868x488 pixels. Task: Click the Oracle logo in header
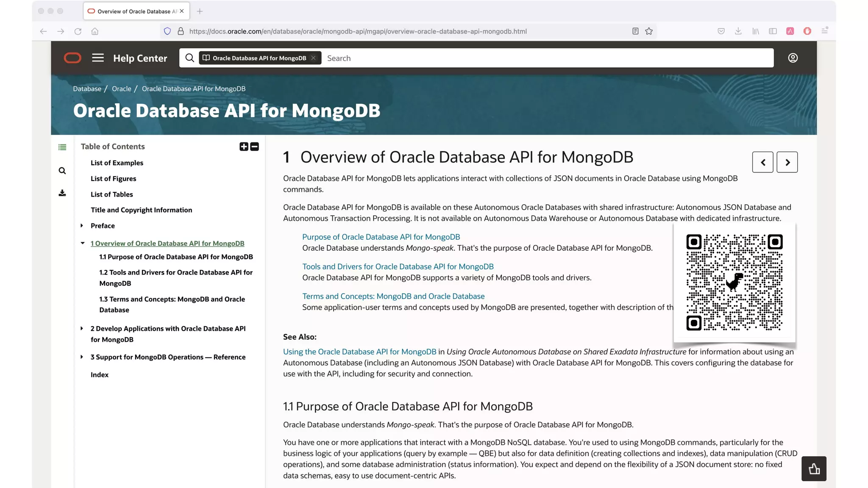pyautogui.click(x=72, y=58)
